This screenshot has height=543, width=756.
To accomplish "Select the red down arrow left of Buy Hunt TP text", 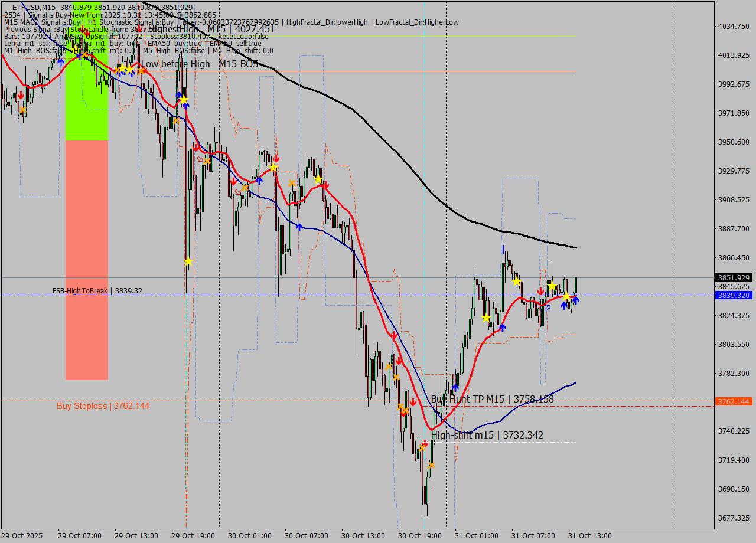I will pos(413,402).
